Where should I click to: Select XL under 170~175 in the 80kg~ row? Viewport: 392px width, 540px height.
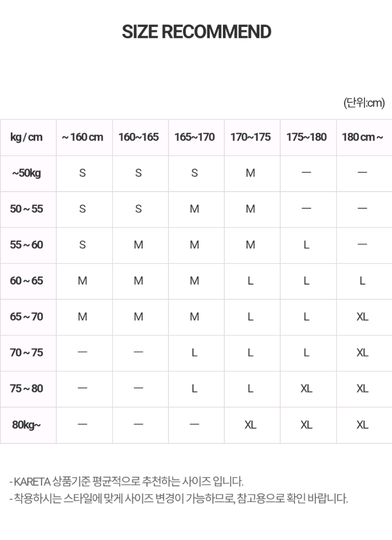point(250,425)
